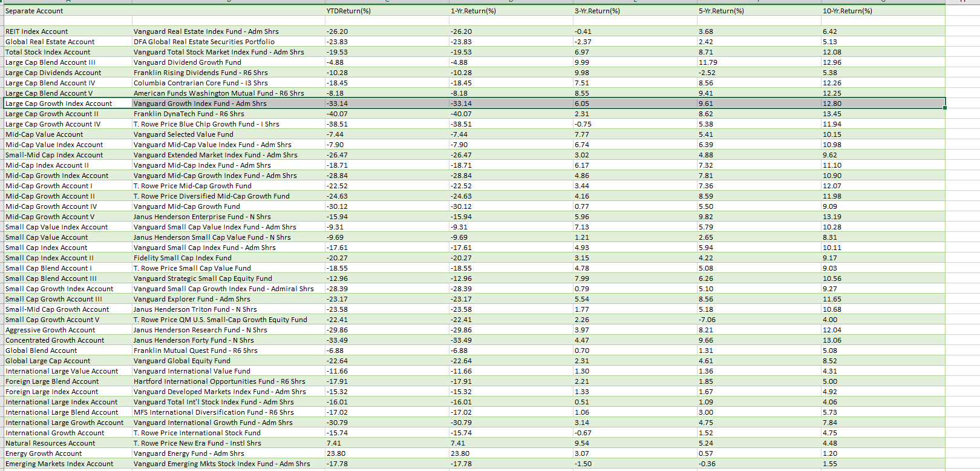Click 'Hartford International Opportunities Fund - R6 Shrs'

tap(229, 381)
